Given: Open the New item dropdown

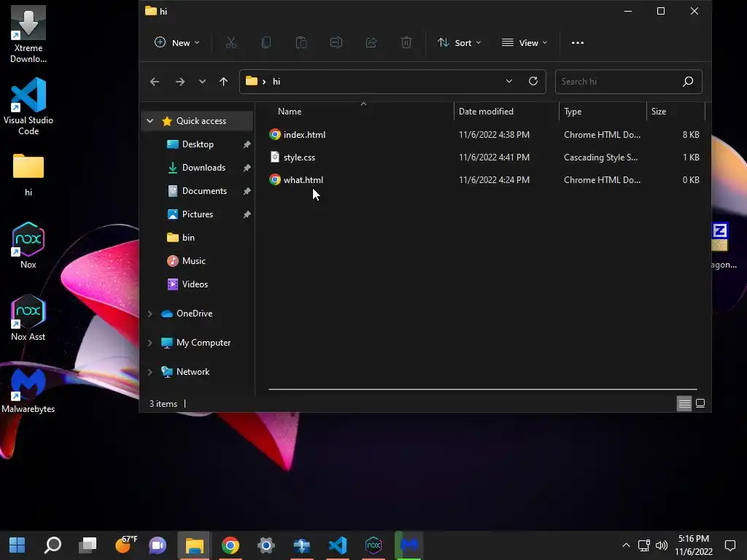Looking at the screenshot, I should [177, 43].
